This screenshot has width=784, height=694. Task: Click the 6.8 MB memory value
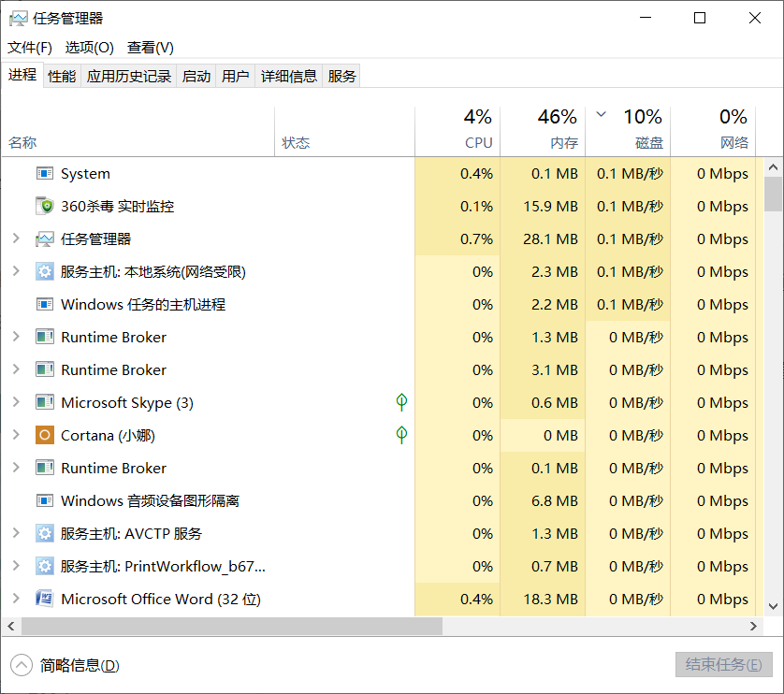[555, 500]
